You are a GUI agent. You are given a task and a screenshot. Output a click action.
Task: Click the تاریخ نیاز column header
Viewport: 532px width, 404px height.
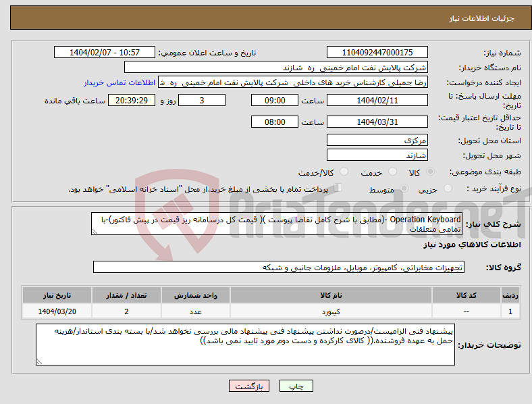pyautogui.click(x=57, y=295)
